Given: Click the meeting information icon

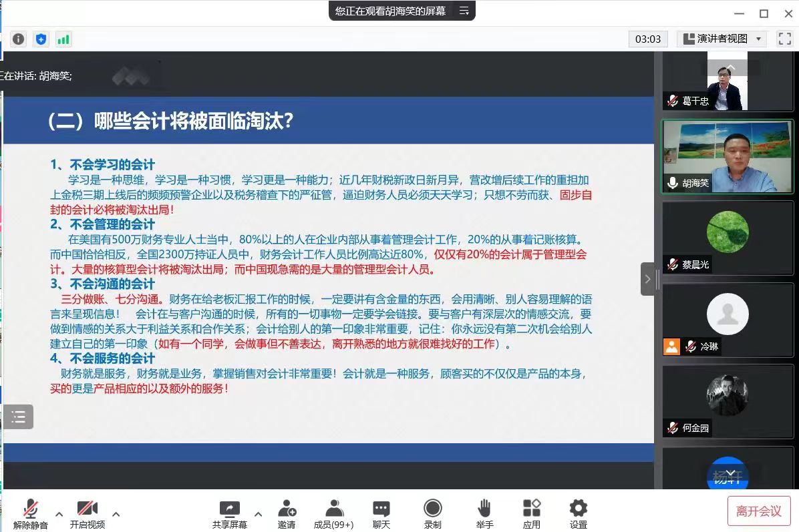Looking at the screenshot, I should point(19,39).
